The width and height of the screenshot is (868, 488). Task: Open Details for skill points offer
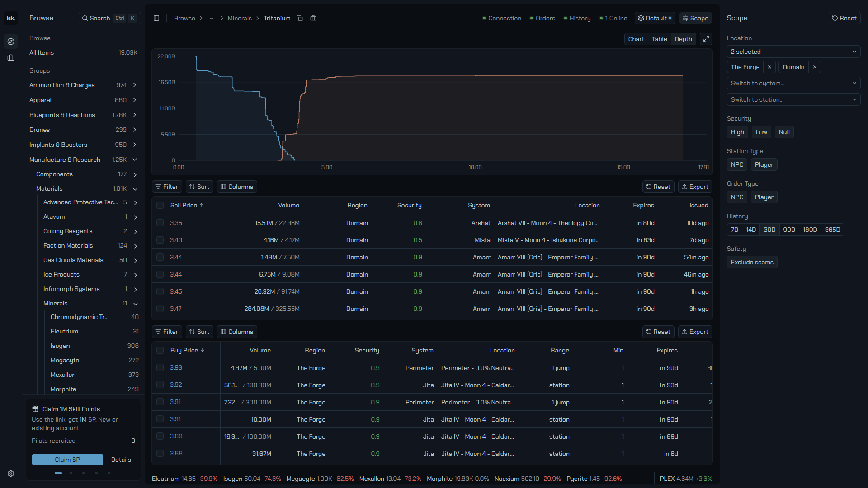[x=121, y=460]
